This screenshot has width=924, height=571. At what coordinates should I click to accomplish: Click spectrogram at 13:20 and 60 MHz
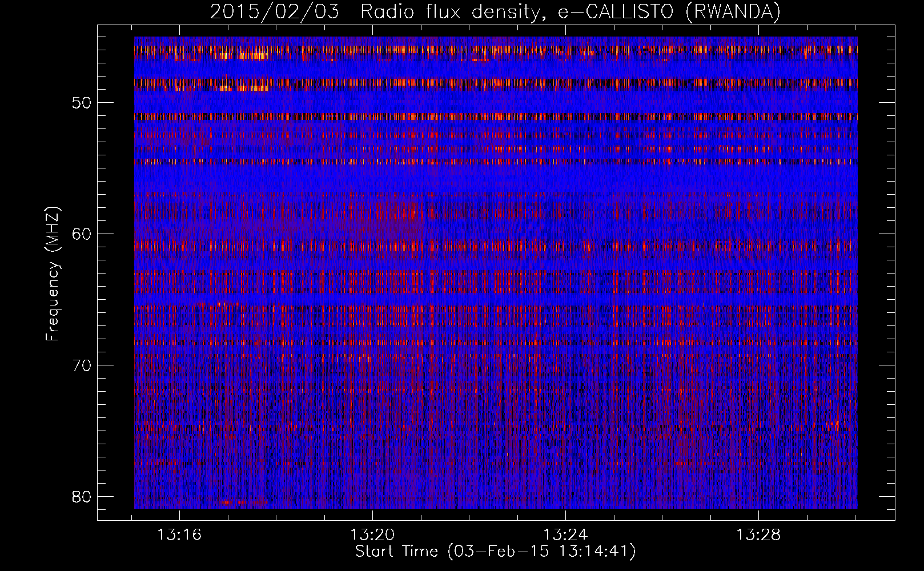[372, 234]
